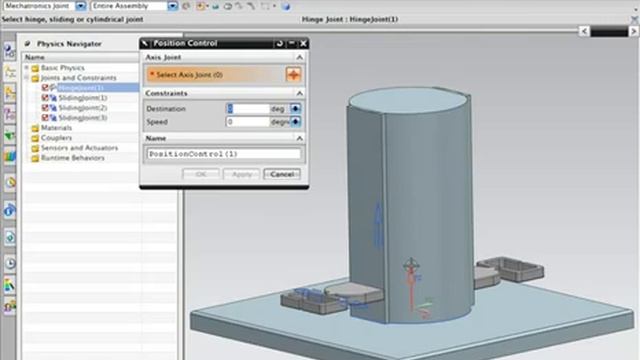This screenshot has width=640, height=360.
Task: Open the Destination value options arrow
Action: click(x=295, y=109)
